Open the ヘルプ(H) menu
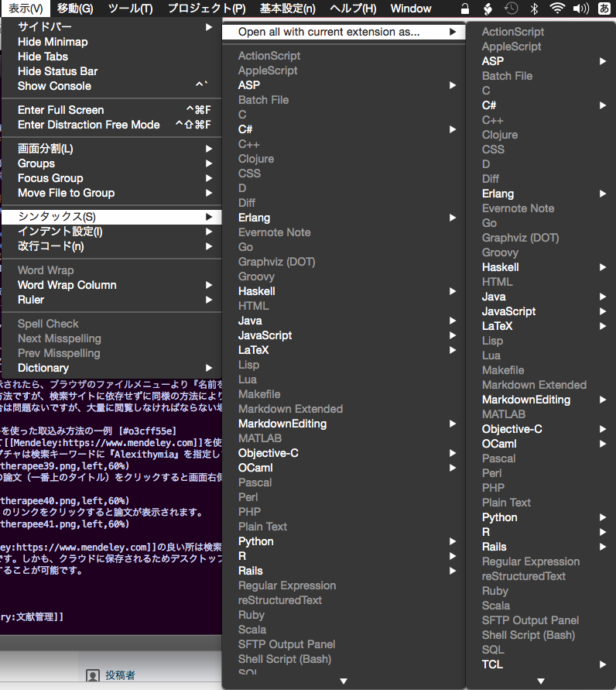Screen dimensions: 616x690 pos(353,9)
